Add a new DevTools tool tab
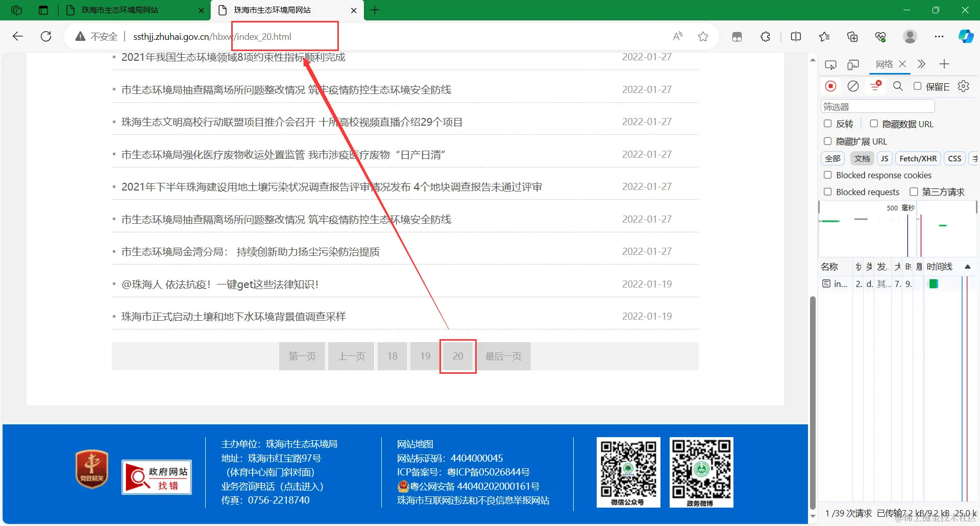980x526 pixels. (944, 64)
